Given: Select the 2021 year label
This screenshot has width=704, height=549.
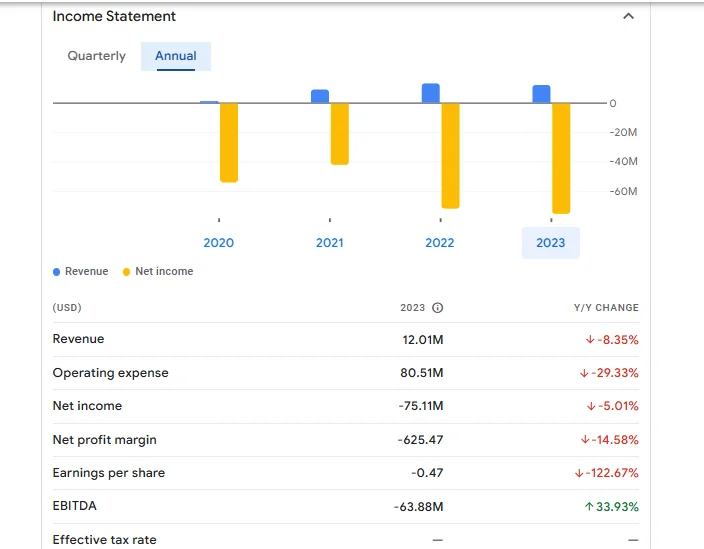Looking at the screenshot, I should click(329, 243).
